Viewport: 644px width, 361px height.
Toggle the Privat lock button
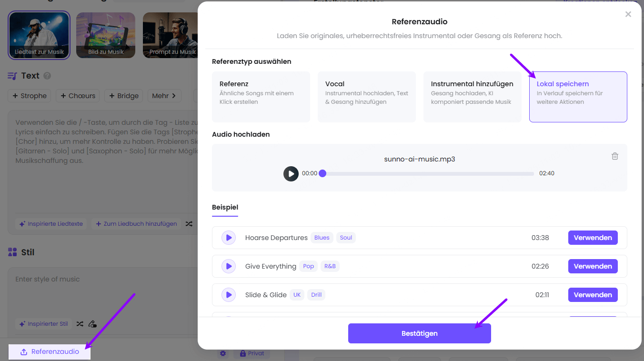coord(252,353)
